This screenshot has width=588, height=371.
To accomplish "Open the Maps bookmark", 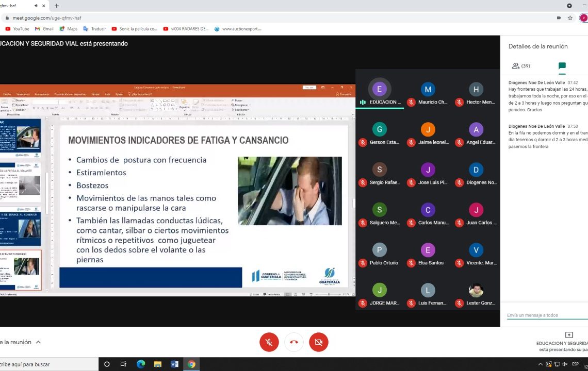I will [x=68, y=29].
